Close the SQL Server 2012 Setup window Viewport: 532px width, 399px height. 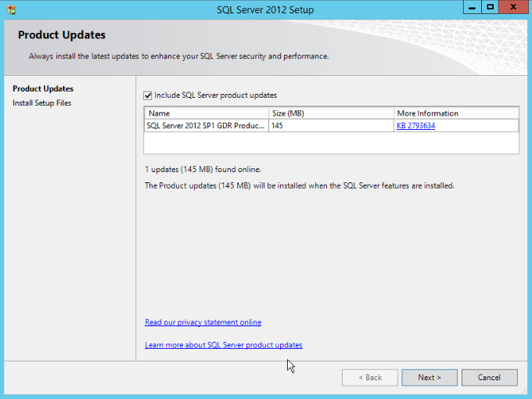[x=512, y=8]
